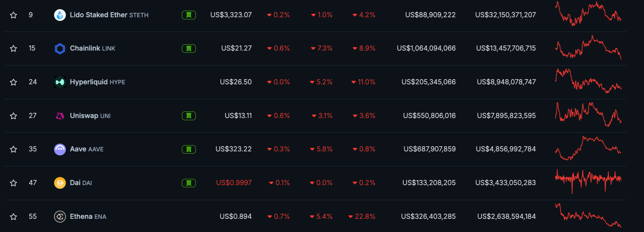Open the Aave 7-day sparkline chart
The height and width of the screenshot is (232, 644).
[x=588, y=148]
